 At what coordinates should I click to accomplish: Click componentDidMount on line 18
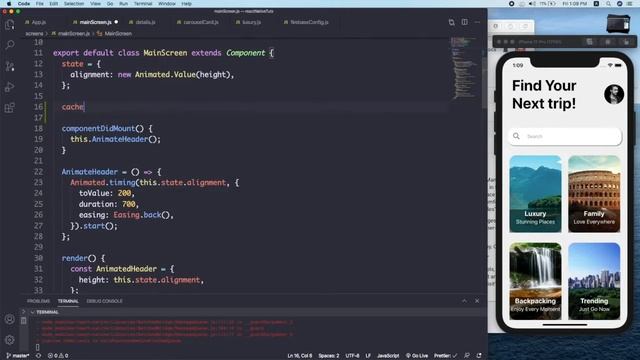[98, 129]
